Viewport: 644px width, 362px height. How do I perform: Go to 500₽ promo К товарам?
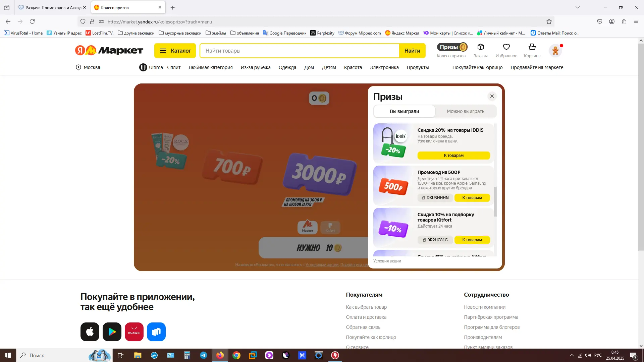[x=472, y=198]
